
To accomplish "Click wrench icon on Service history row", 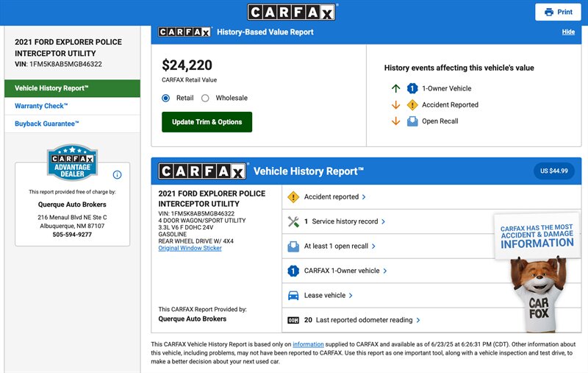I will click(x=293, y=221).
